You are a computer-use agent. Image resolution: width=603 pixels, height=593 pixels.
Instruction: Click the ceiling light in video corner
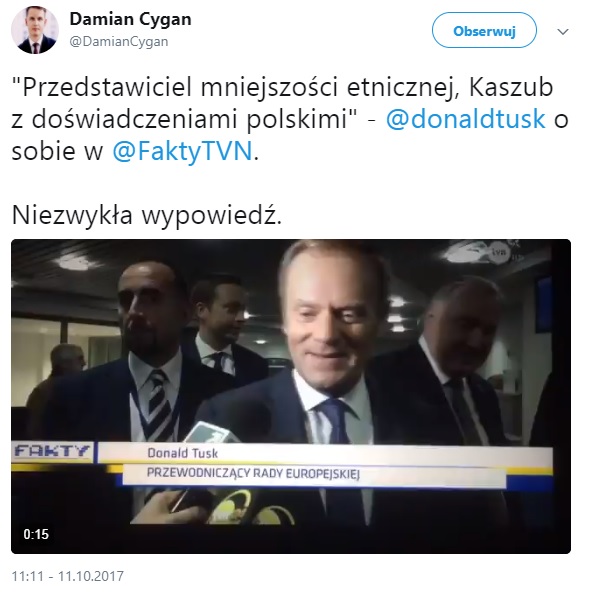[74, 263]
